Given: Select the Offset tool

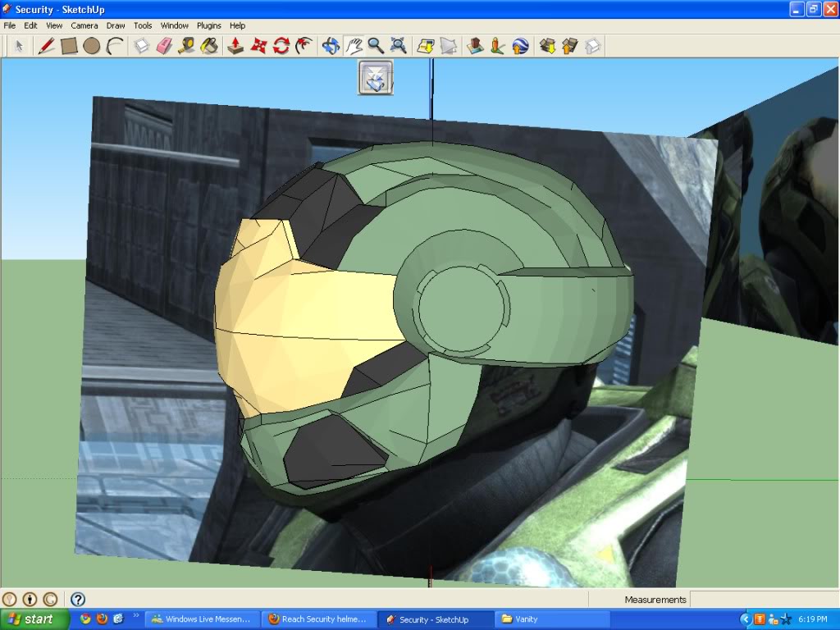Looking at the screenshot, I should 304,46.
